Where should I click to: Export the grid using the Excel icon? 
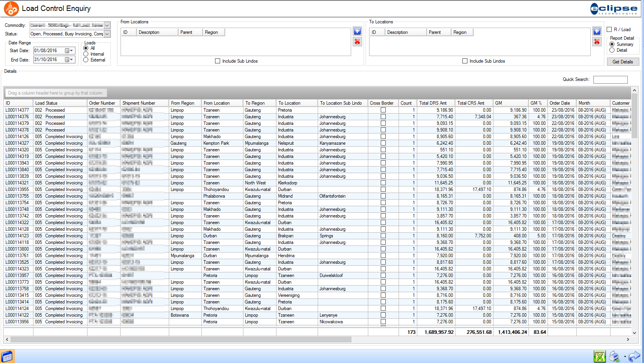600,356
